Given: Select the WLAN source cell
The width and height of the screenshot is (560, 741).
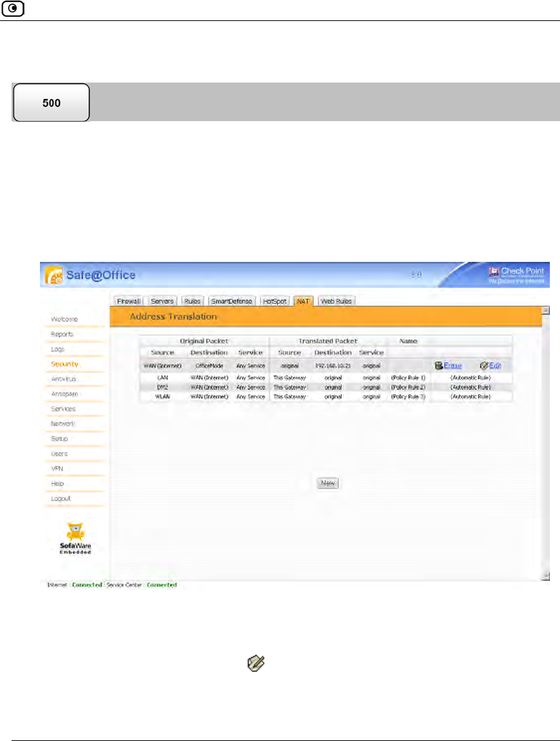Looking at the screenshot, I should point(162,397).
